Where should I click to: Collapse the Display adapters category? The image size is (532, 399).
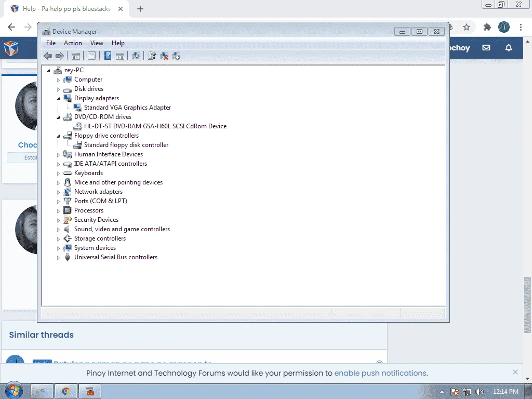click(58, 99)
